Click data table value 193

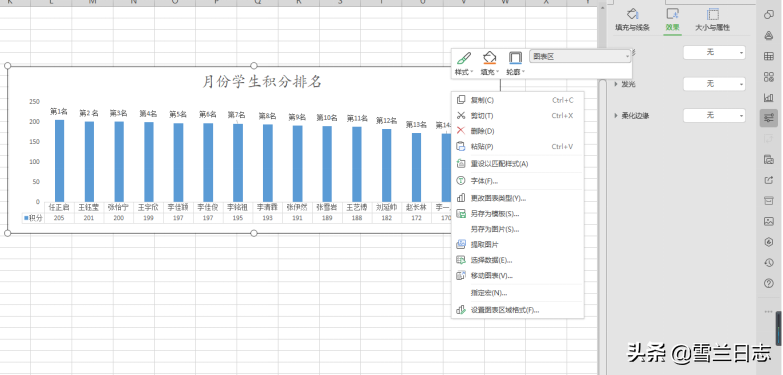pos(268,218)
